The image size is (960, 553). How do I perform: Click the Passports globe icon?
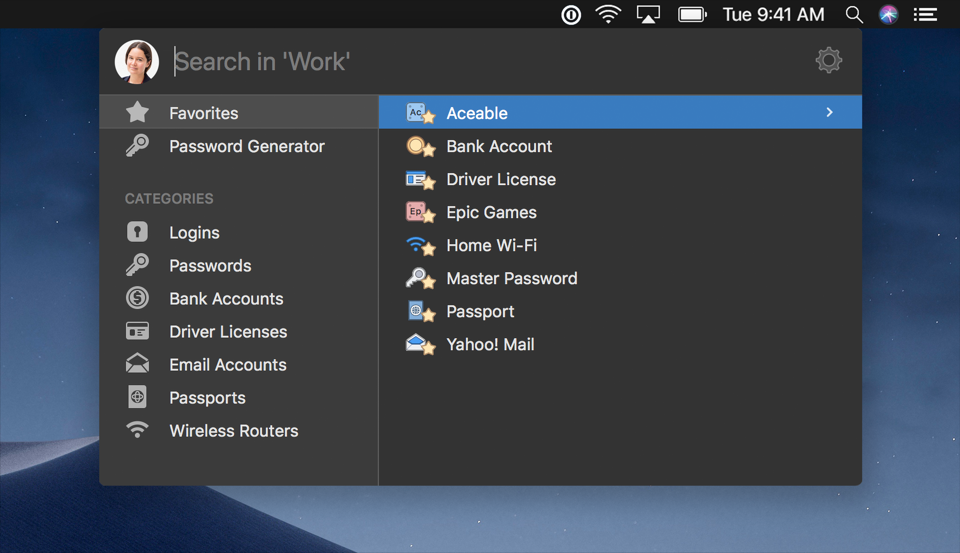tap(137, 397)
